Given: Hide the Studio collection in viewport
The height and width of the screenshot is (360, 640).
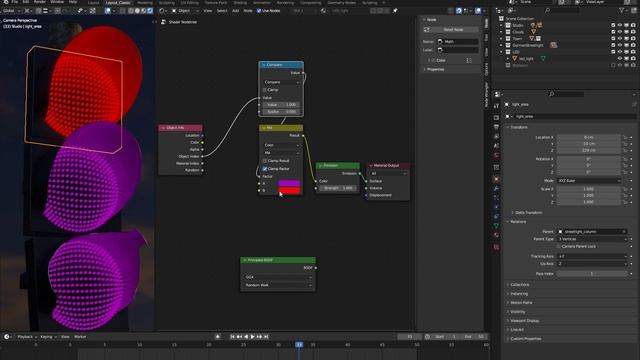Looking at the screenshot, I should point(620,25).
